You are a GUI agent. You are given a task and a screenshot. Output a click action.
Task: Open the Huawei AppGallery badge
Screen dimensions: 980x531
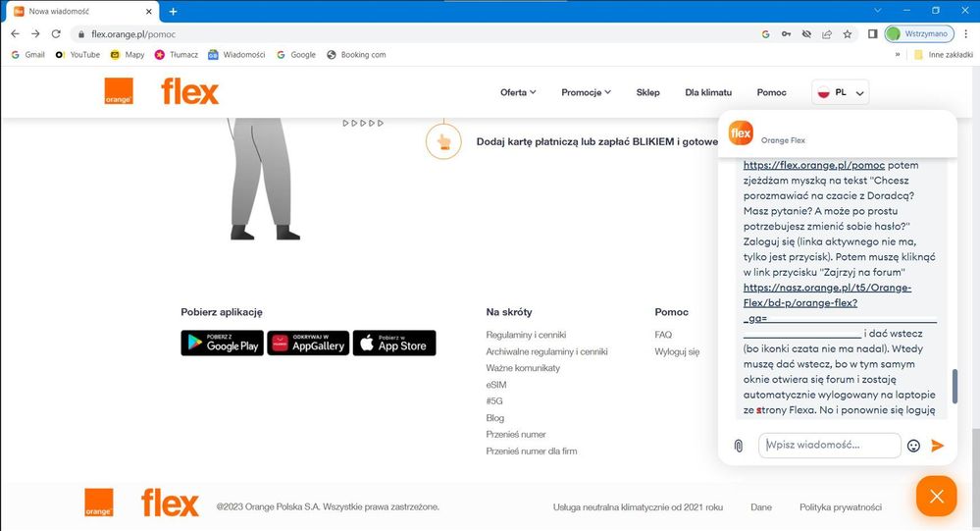pos(308,343)
